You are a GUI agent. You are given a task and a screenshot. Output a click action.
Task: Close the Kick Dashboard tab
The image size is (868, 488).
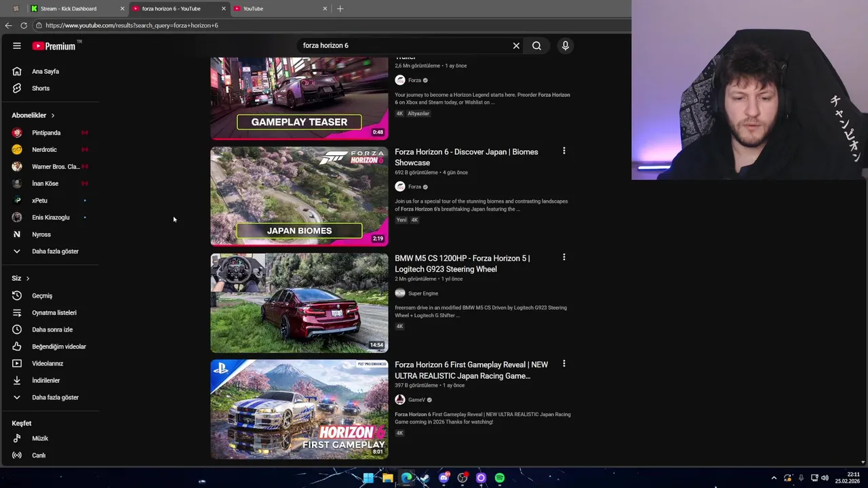[123, 9]
